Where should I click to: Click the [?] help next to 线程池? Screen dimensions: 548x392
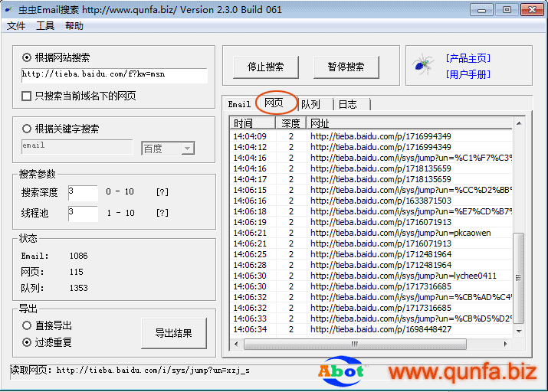162,213
